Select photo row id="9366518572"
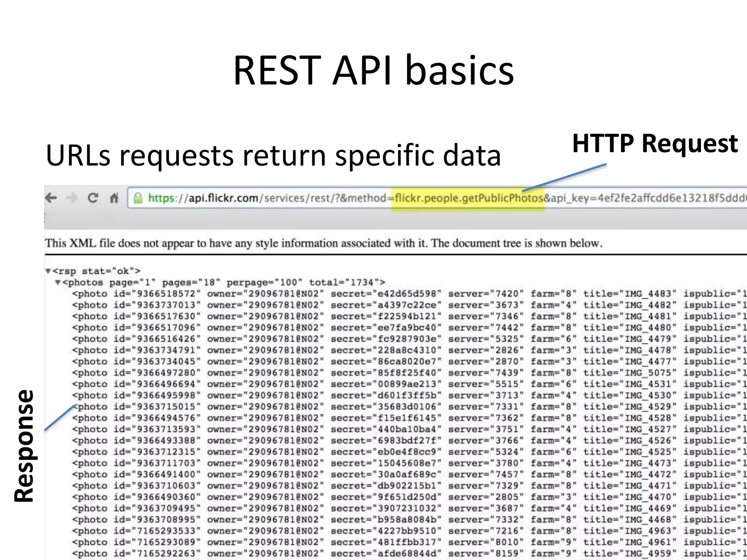The height and width of the screenshot is (560, 747). click(409, 293)
